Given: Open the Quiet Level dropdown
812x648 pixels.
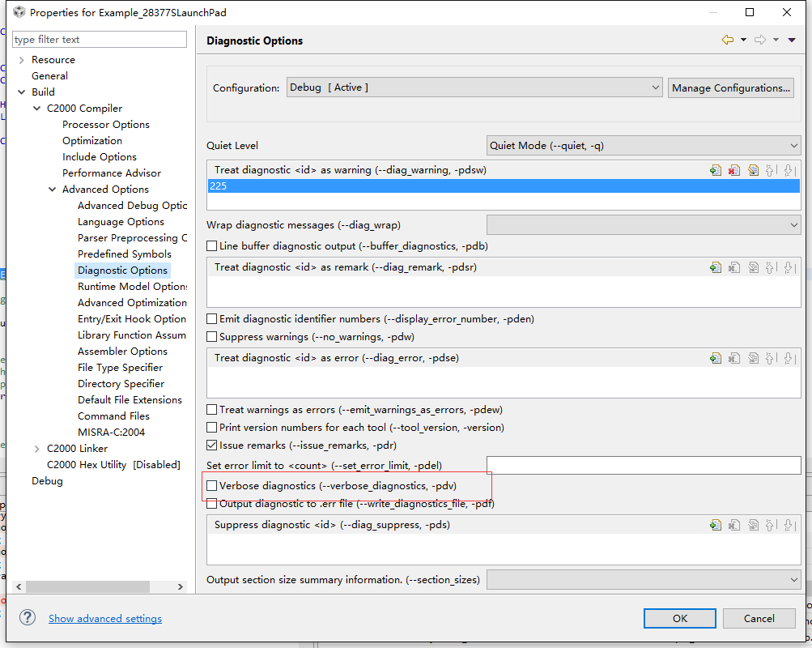Looking at the screenshot, I should click(x=643, y=146).
